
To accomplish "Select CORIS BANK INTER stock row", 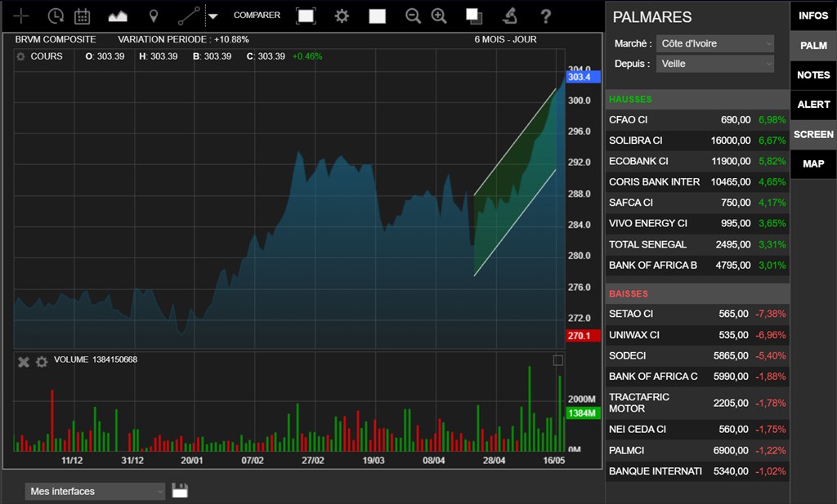I will [x=697, y=182].
